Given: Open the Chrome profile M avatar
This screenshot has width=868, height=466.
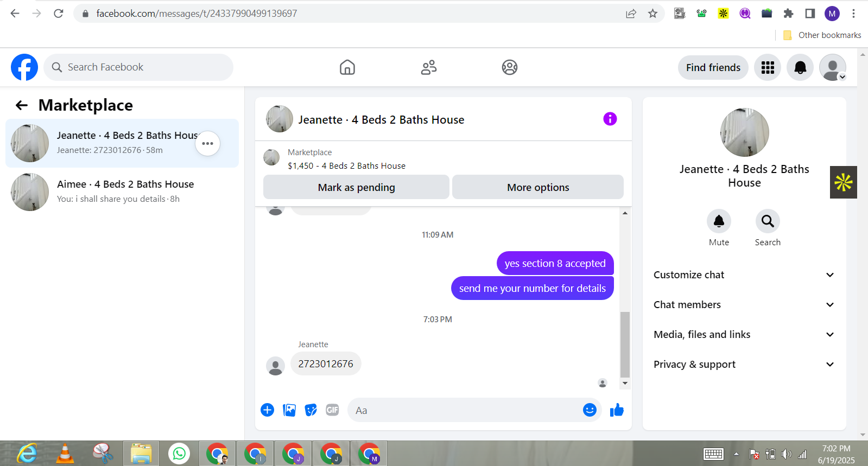Looking at the screenshot, I should click(x=832, y=14).
